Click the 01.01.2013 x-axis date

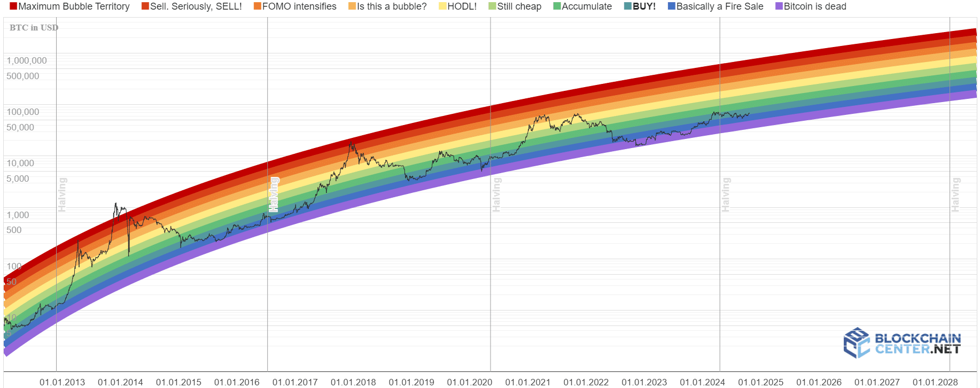click(63, 382)
